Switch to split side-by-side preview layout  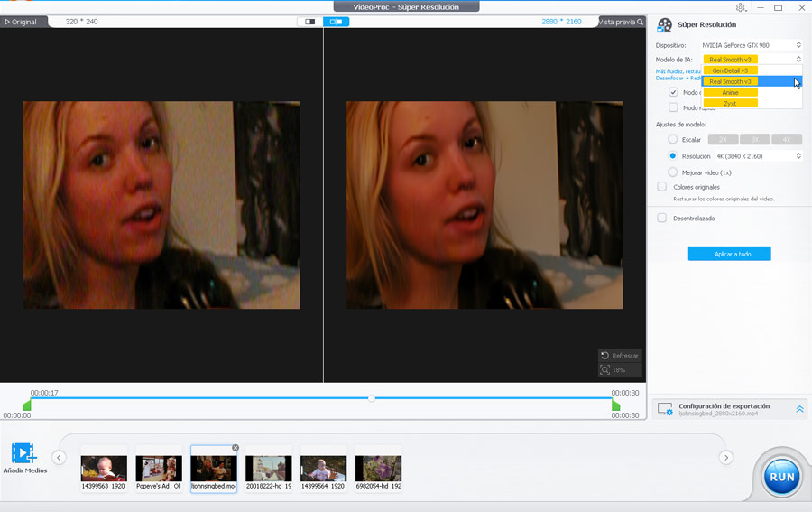tap(337, 22)
